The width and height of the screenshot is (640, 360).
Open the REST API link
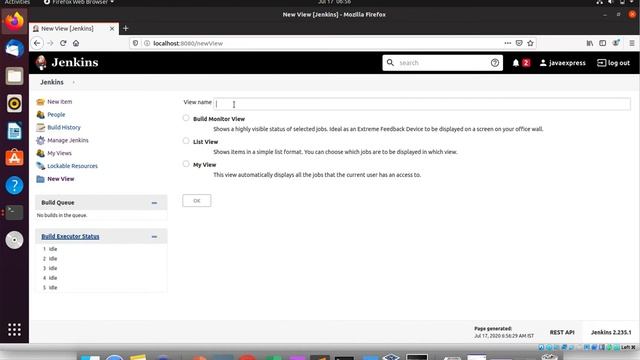(562, 332)
